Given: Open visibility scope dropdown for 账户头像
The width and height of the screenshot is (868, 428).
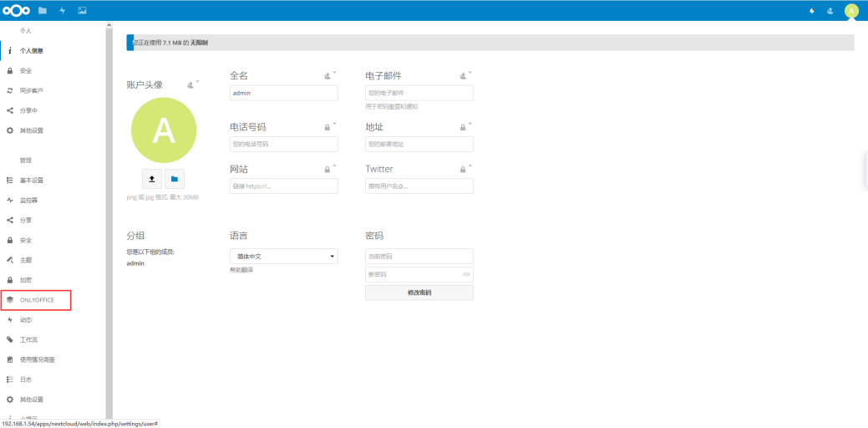Looking at the screenshot, I should (x=193, y=84).
